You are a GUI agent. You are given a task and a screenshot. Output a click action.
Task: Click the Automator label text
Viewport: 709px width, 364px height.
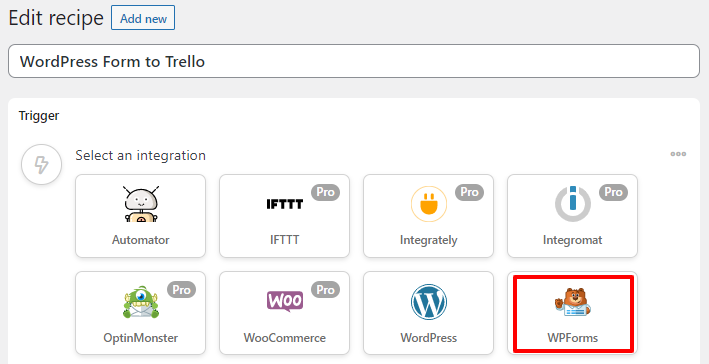(x=141, y=240)
